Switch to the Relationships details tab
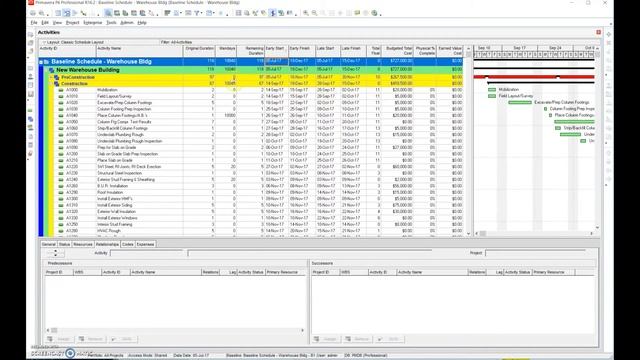Viewport: 640px width, 360px height. coord(107,244)
